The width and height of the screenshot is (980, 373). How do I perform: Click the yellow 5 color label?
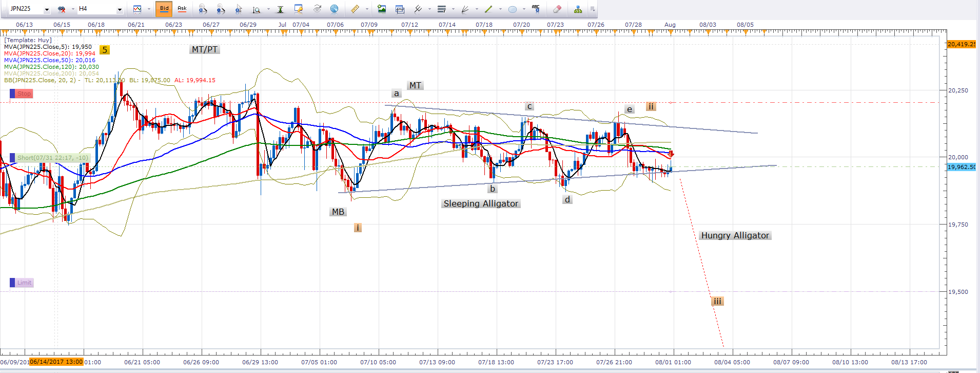coord(105,50)
